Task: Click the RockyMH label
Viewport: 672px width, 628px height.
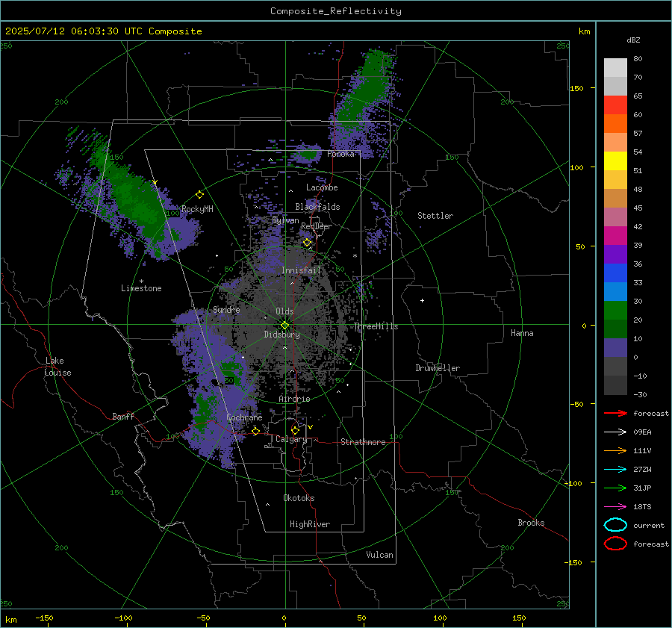Action: [197, 209]
